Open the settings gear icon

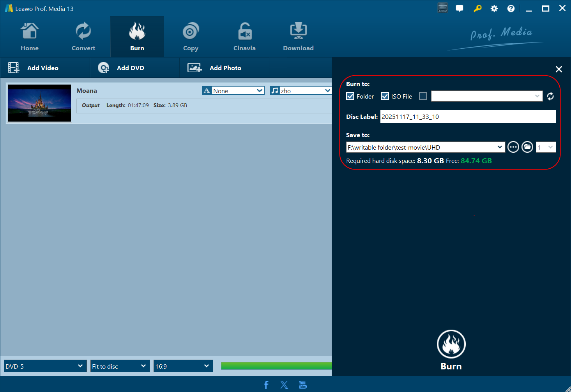coord(494,9)
